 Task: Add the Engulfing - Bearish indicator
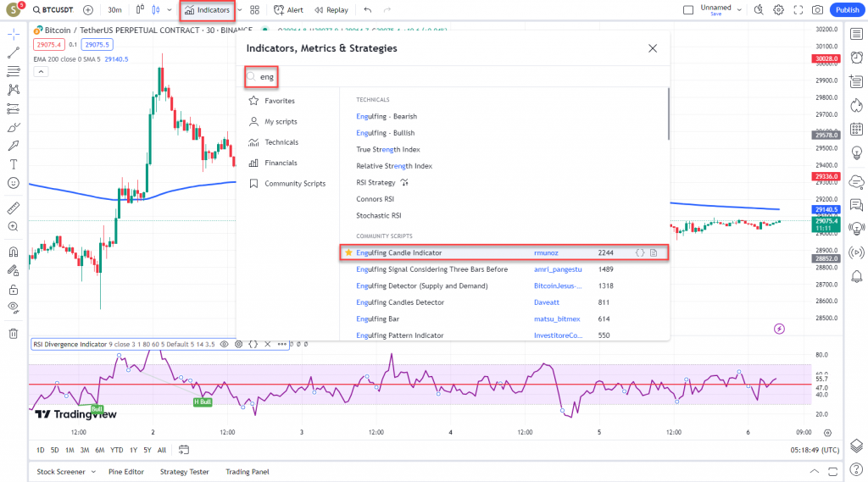point(387,116)
